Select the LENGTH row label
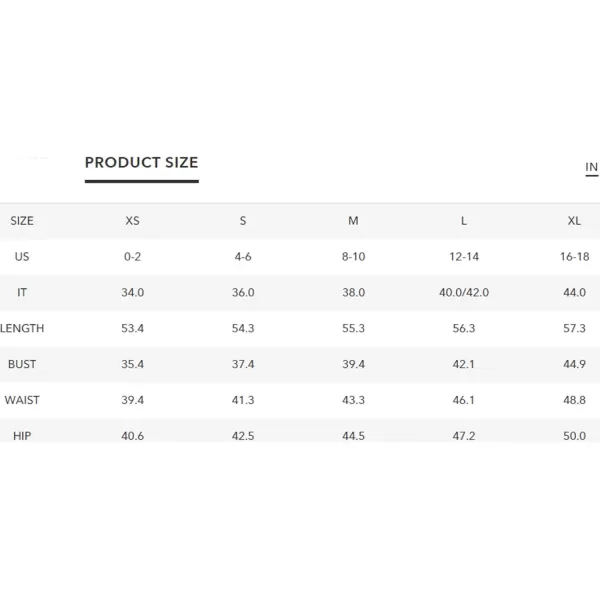The width and height of the screenshot is (600, 600). pos(22,328)
